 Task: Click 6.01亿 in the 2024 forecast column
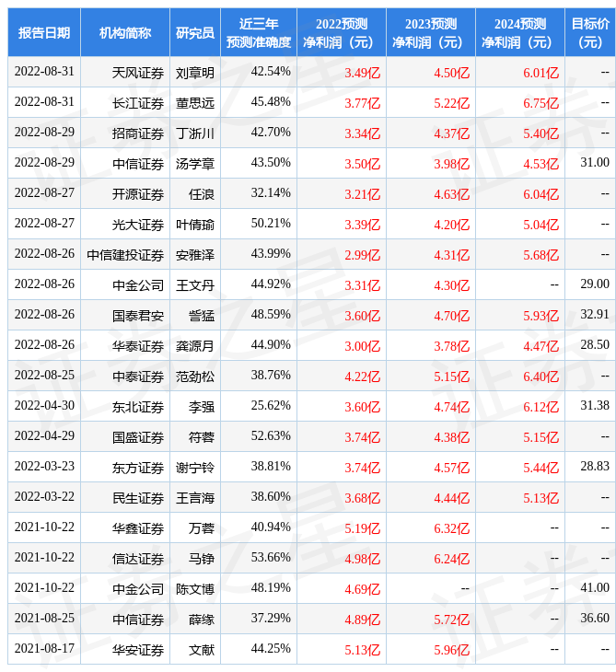pos(541,73)
